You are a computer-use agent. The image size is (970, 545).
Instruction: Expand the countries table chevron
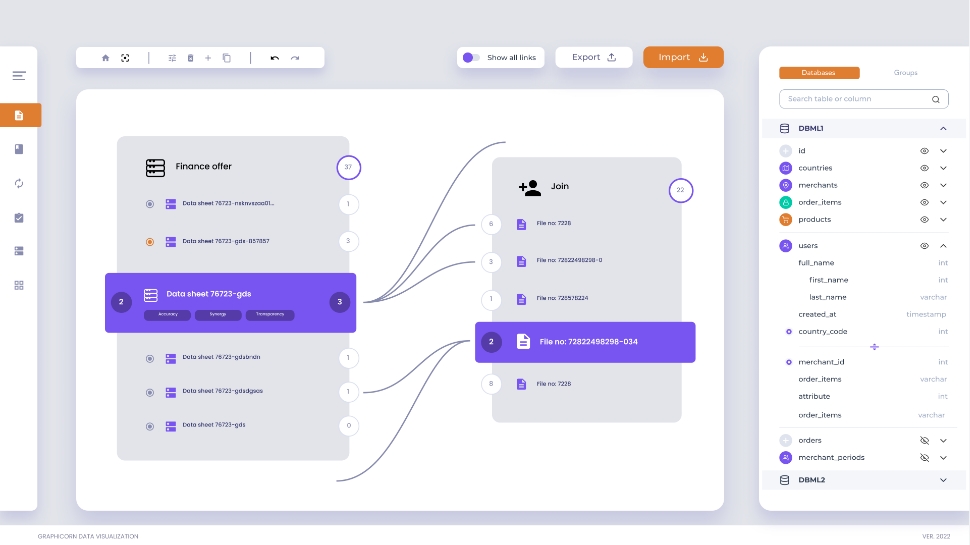coord(943,168)
